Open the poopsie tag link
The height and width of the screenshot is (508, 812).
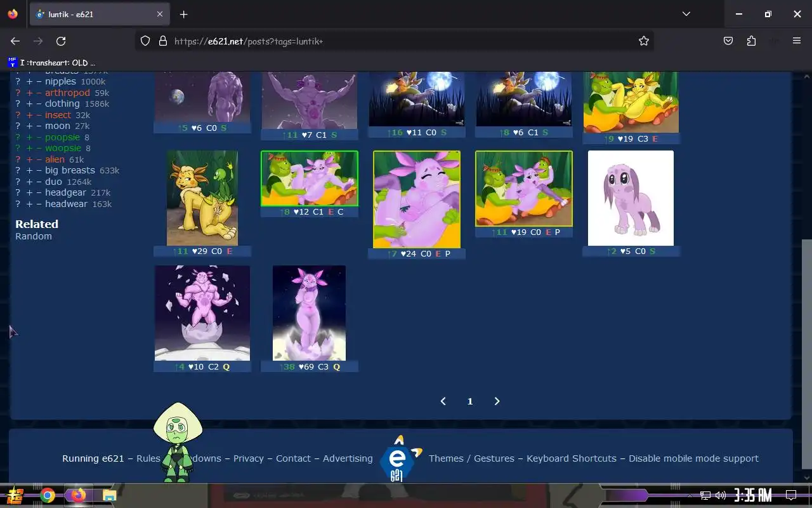coord(62,137)
